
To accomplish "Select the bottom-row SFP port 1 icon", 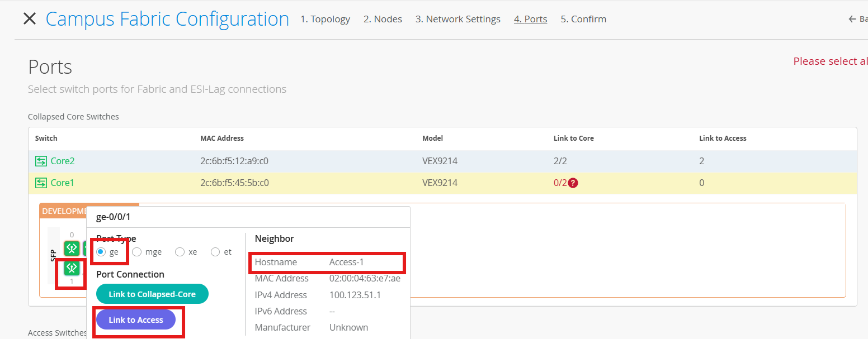I will (x=71, y=268).
